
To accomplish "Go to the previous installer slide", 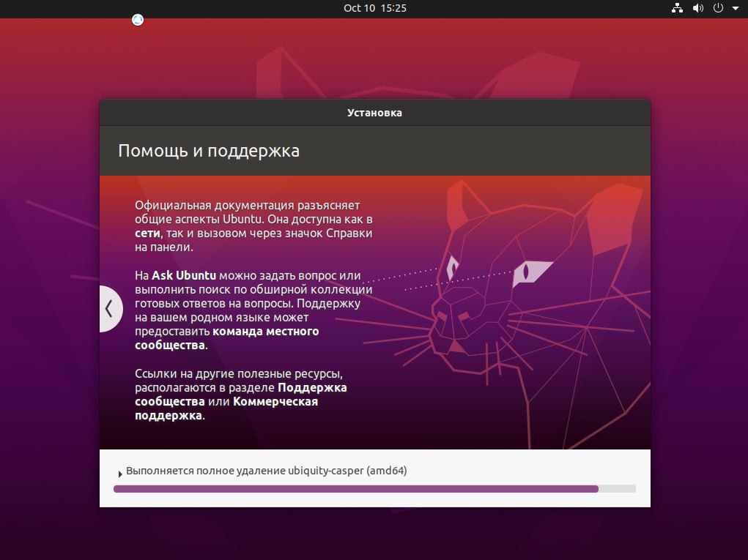I will click(x=110, y=309).
